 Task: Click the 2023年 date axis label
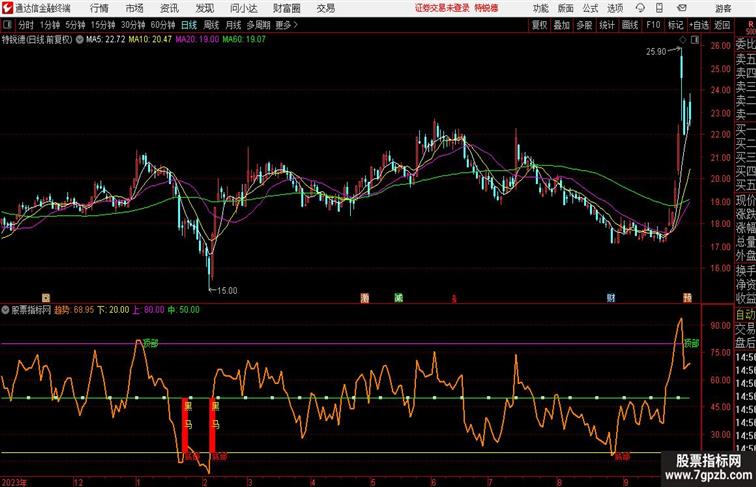[x=14, y=482]
